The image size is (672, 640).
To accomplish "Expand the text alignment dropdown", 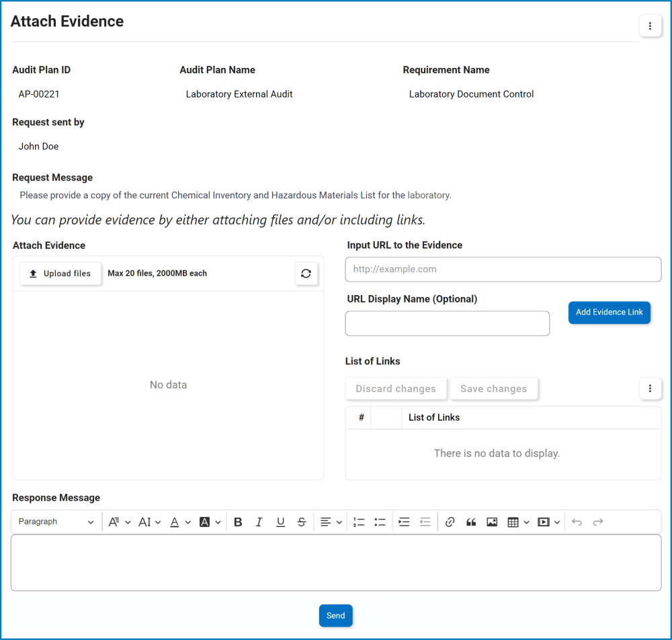I will [x=331, y=522].
